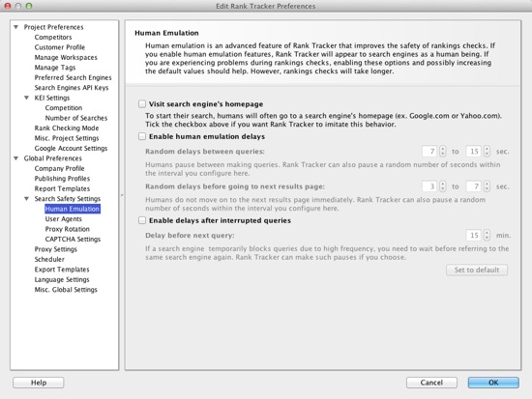Select Proxy Rotation in the sidebar
The width and height of the screenshot is (532, 399).
[x=67, y=229]
